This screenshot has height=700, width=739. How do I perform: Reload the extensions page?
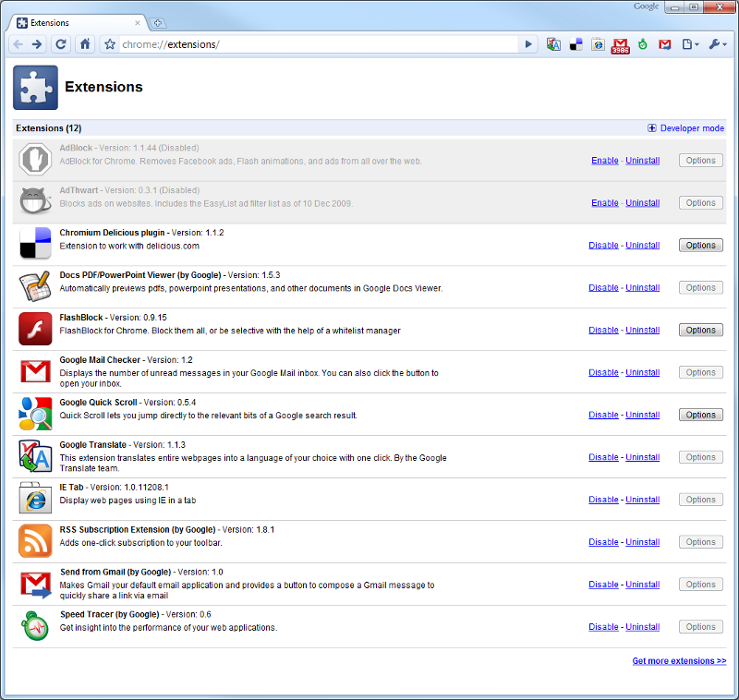[x=60, y=44]
